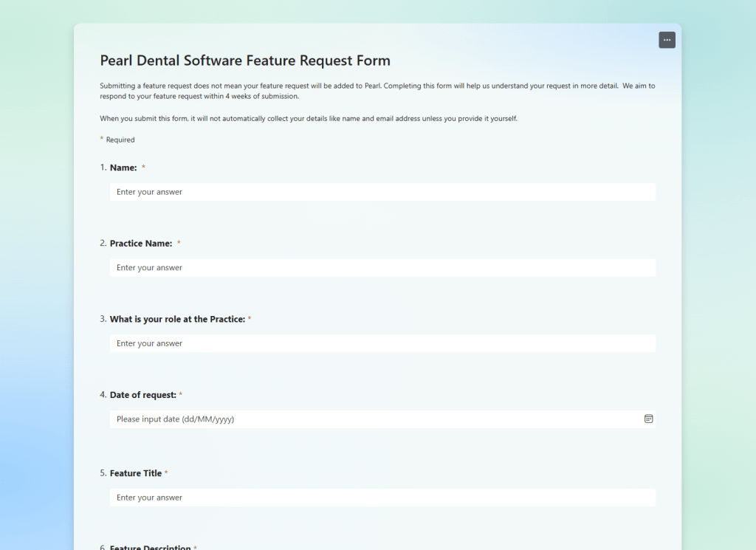
Task: Click the question number 4 marker
Action: click(103, 395)
